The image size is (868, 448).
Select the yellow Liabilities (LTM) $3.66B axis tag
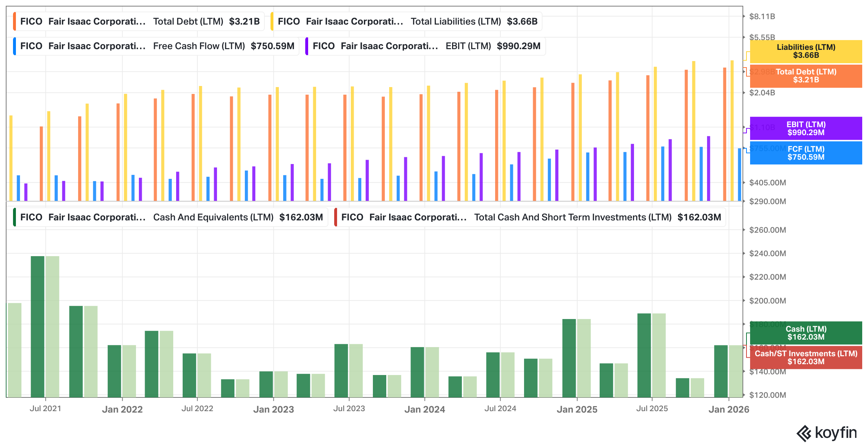pos(806,51)
